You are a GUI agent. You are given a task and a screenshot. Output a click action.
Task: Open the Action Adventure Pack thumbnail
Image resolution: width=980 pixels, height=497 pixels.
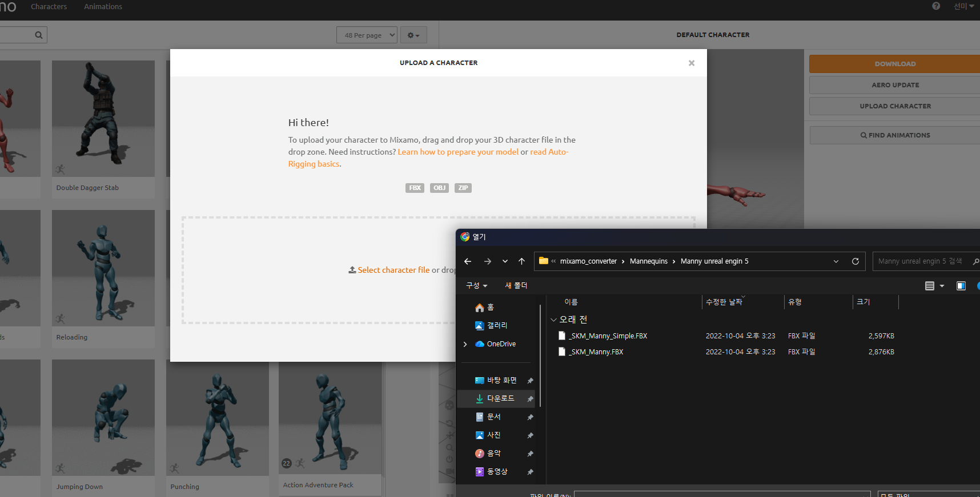pos(330,419)
